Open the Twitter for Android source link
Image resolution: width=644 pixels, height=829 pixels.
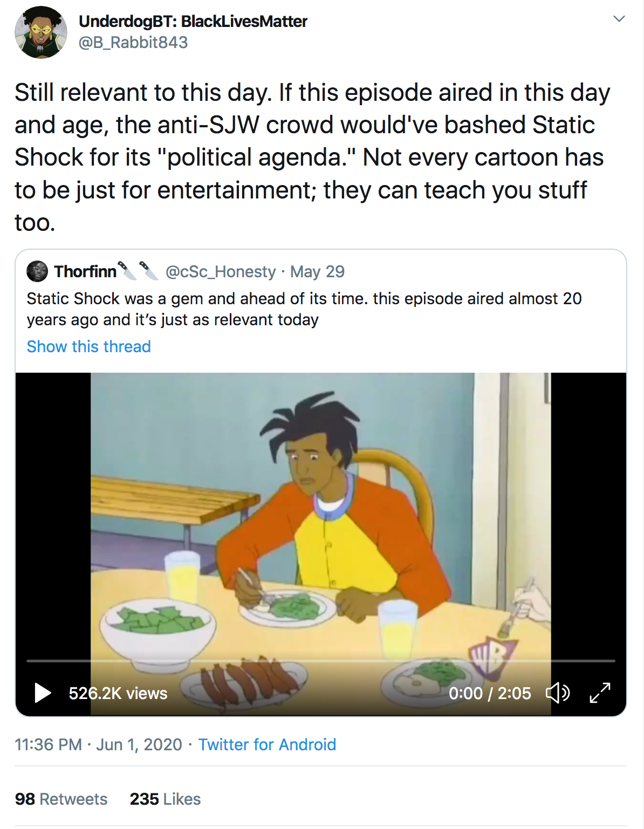(x=267, y=744)
